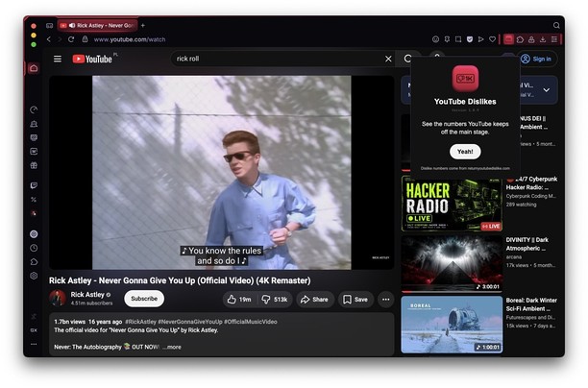Open the Boreal Dark Winter thumbnail

pyautogui.click(x=452, y=325)
